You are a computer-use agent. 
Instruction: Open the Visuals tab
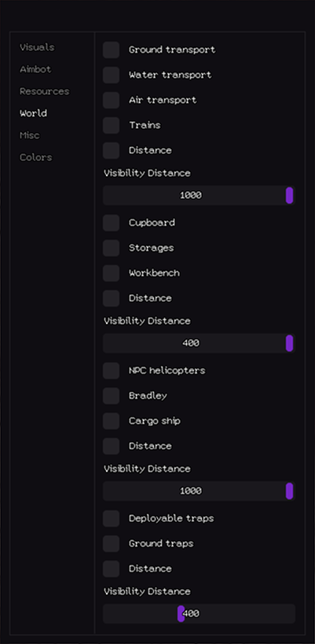tap(37, 47)
